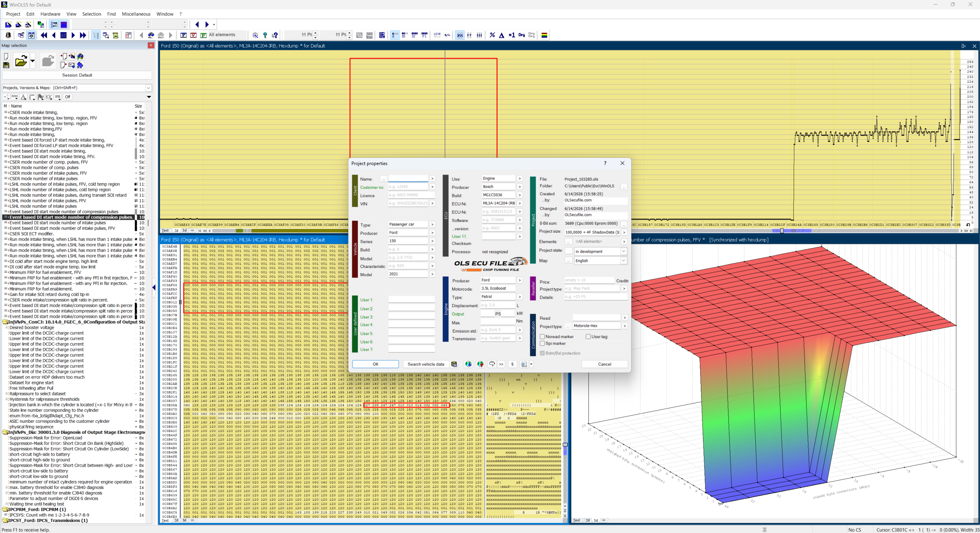The image size is (980, 533).
Task: Click the blue position marker on right vertical scrollbar
Action: 565,445
